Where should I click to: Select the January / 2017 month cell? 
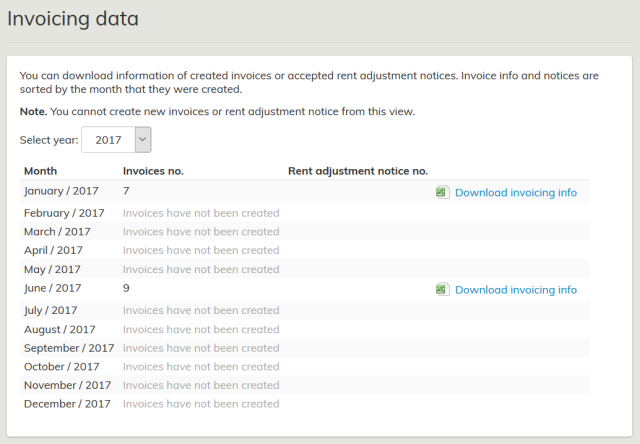pos(63,190)
